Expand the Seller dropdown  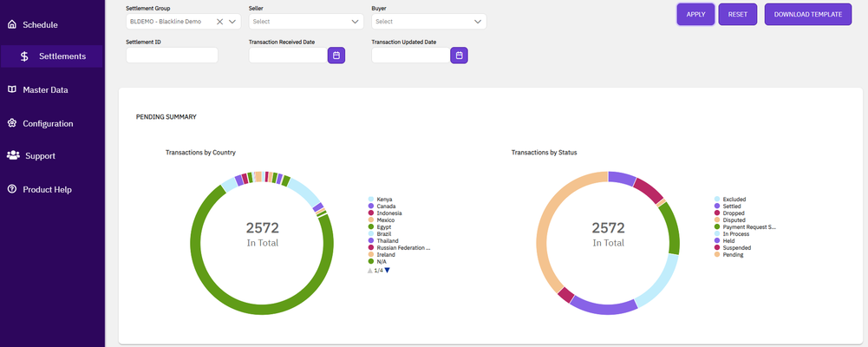click(x=356, y=22)
